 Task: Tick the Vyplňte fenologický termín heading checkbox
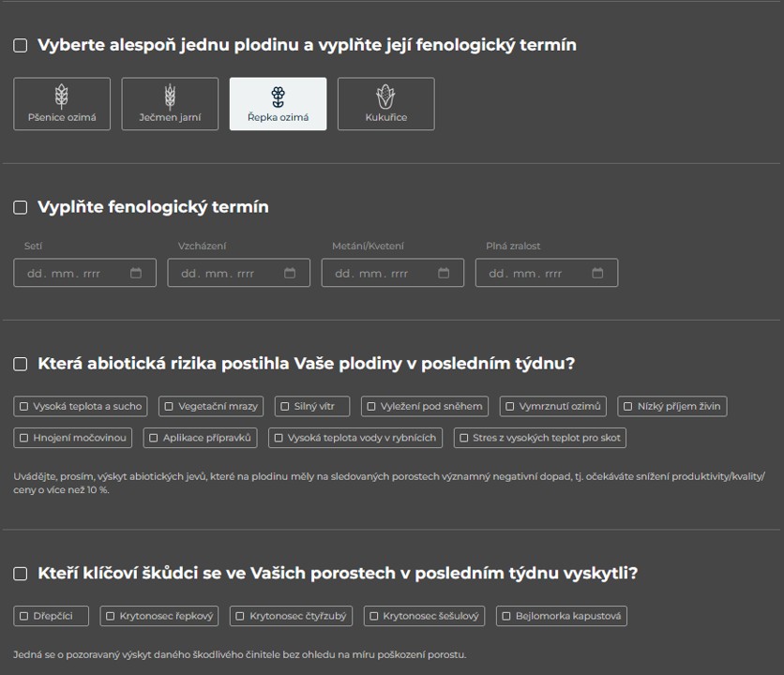click(20, 207)
